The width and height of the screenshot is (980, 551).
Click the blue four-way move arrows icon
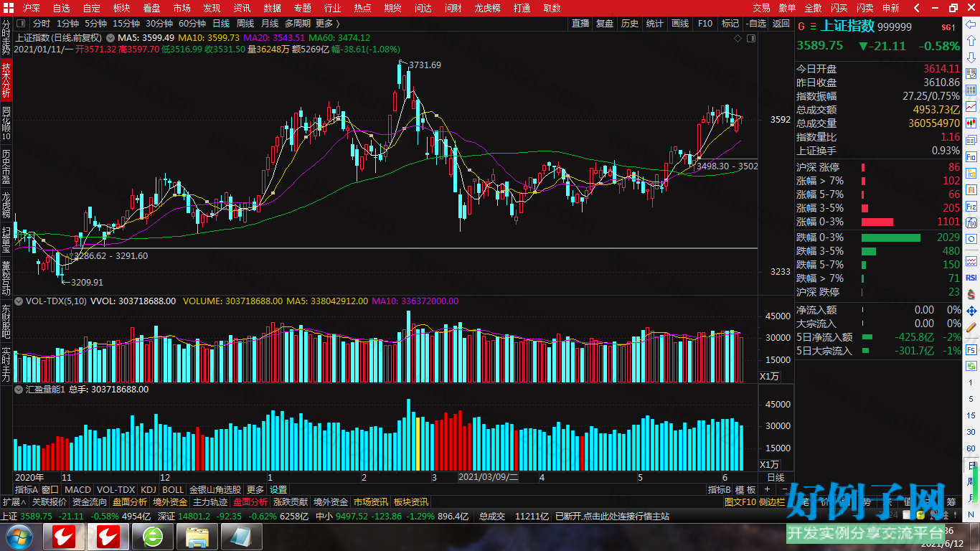pyautogui.click(x=971, y=311)
